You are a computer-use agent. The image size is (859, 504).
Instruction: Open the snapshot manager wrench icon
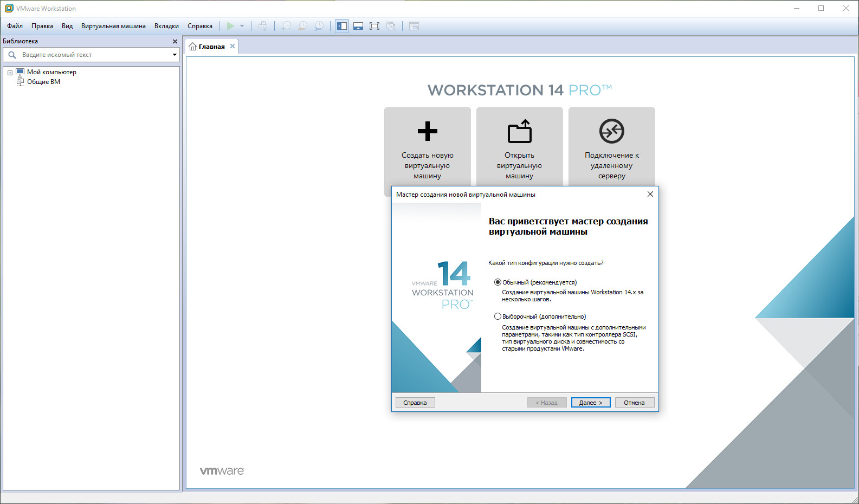(319, 26)
